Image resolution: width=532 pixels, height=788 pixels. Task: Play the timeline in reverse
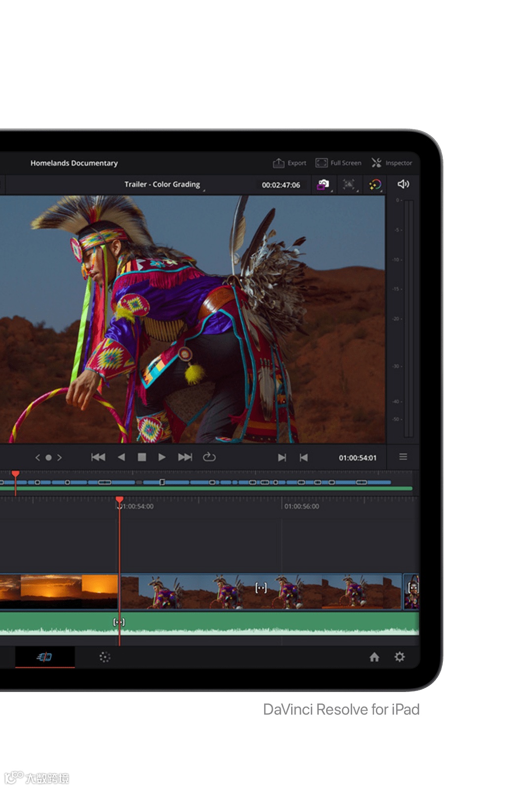121,458
